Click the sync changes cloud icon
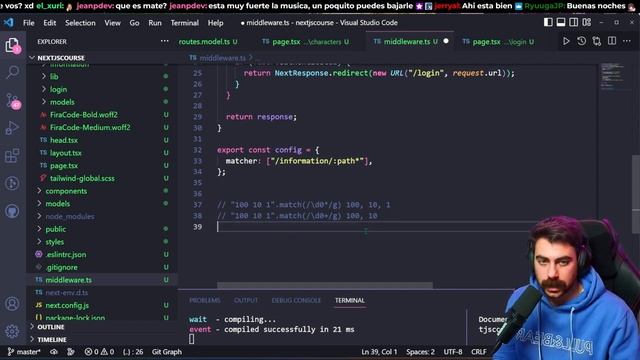 click(x=53, y=351)
